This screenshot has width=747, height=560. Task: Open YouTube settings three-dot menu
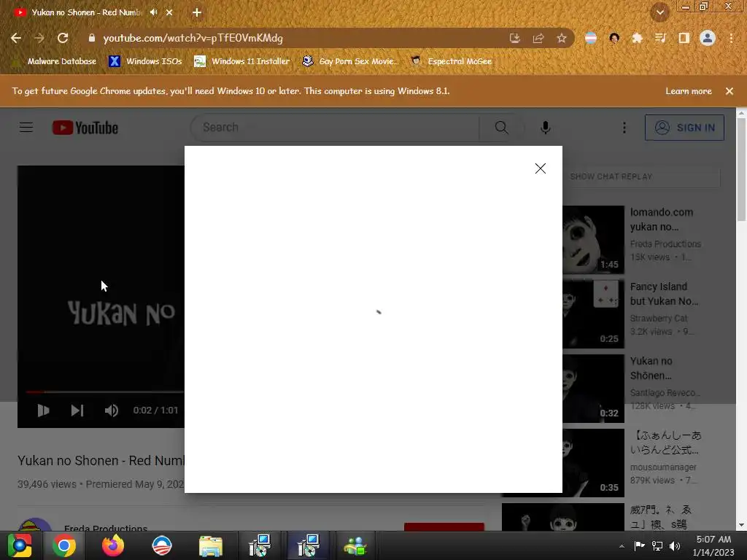click(624, 128)
